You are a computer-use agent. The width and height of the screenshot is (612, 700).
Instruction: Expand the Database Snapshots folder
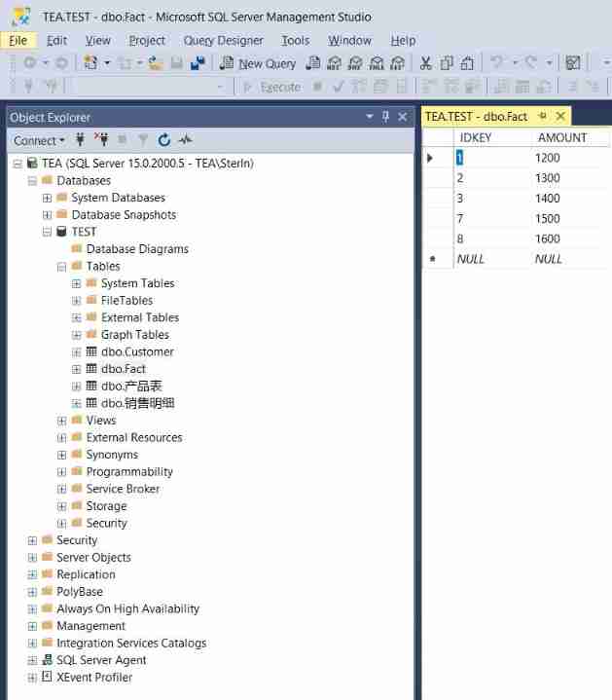point(47,215)
